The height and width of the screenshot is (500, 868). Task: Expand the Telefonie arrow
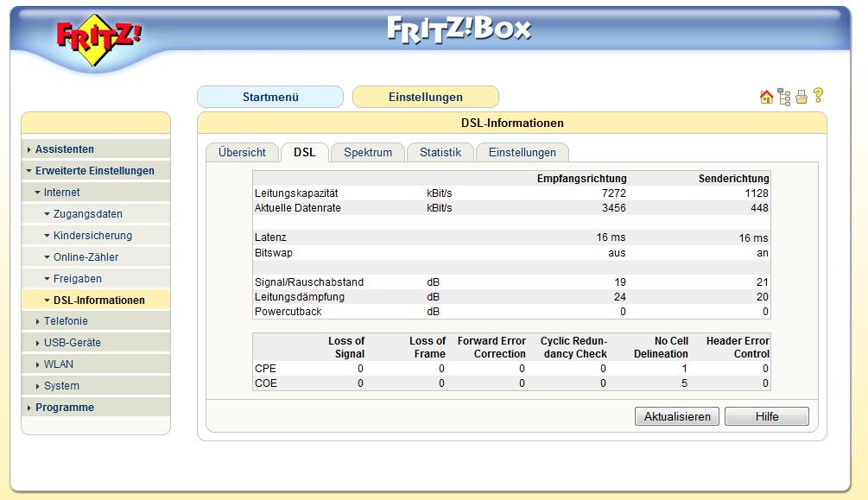(38, 321)
